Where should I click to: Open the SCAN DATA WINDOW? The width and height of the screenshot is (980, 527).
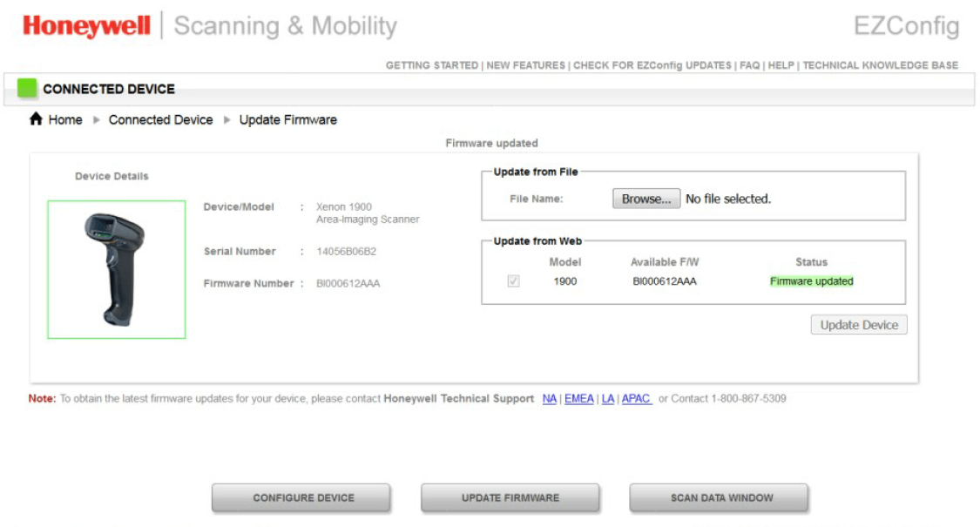pos(720,498)
